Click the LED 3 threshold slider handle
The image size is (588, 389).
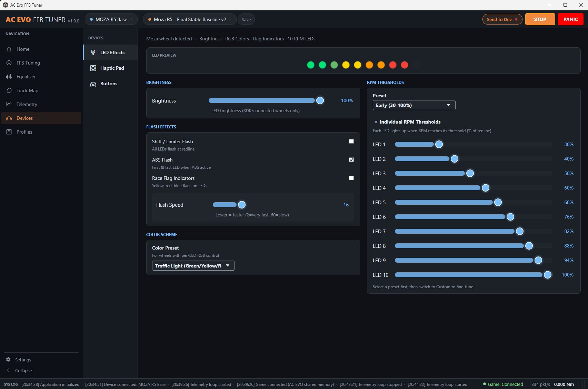click(470, 173)
